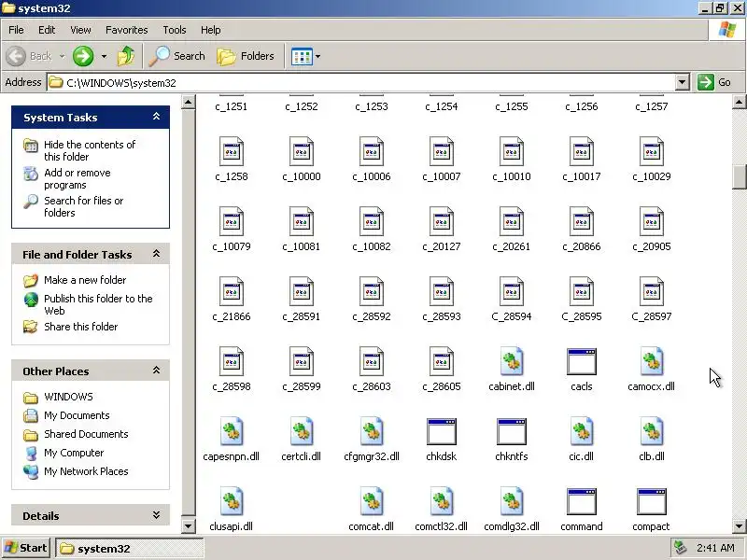747x560 pixels.
Task: Select the c_10000 file icon
Action: pyautogui.click(x=301, y=151)
